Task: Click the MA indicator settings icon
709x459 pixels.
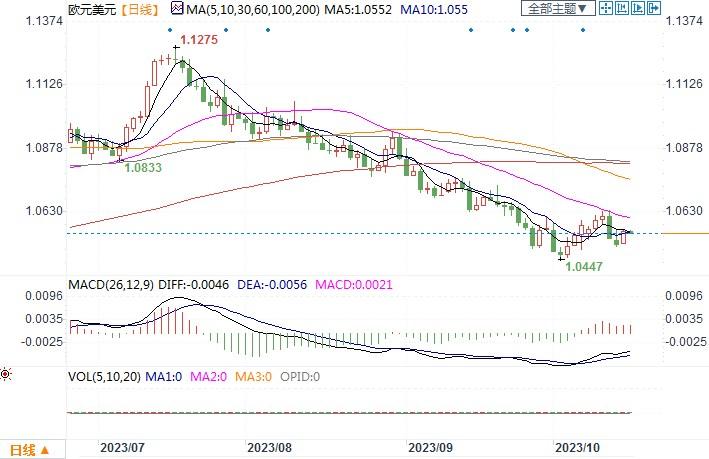Action: point(177,8)
